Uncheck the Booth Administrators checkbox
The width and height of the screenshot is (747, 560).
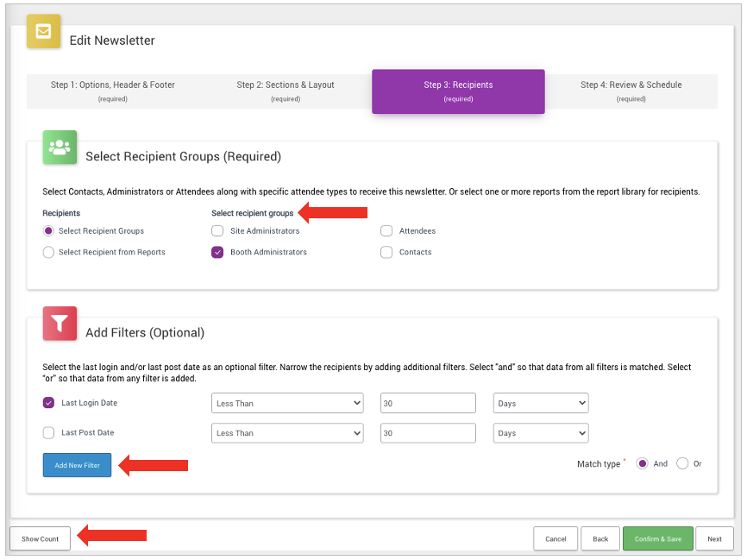pos(217,252)
